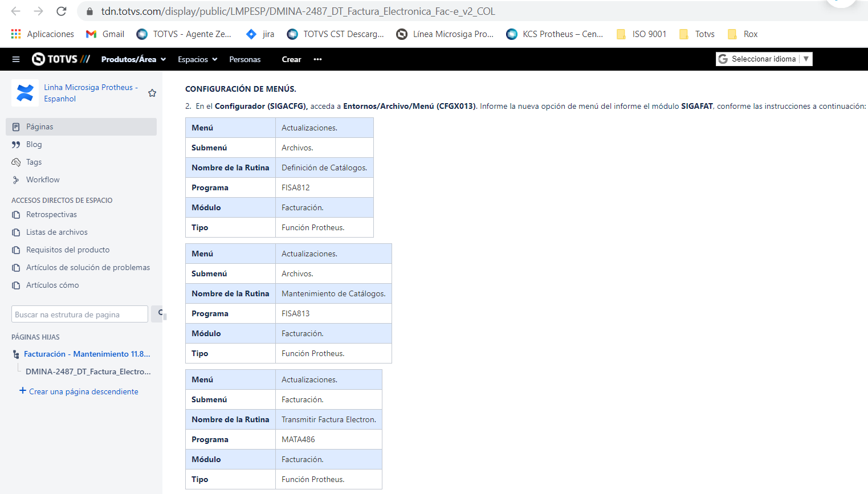Click the Crear button
Screen dimensions: 868x494
(291, 59)
